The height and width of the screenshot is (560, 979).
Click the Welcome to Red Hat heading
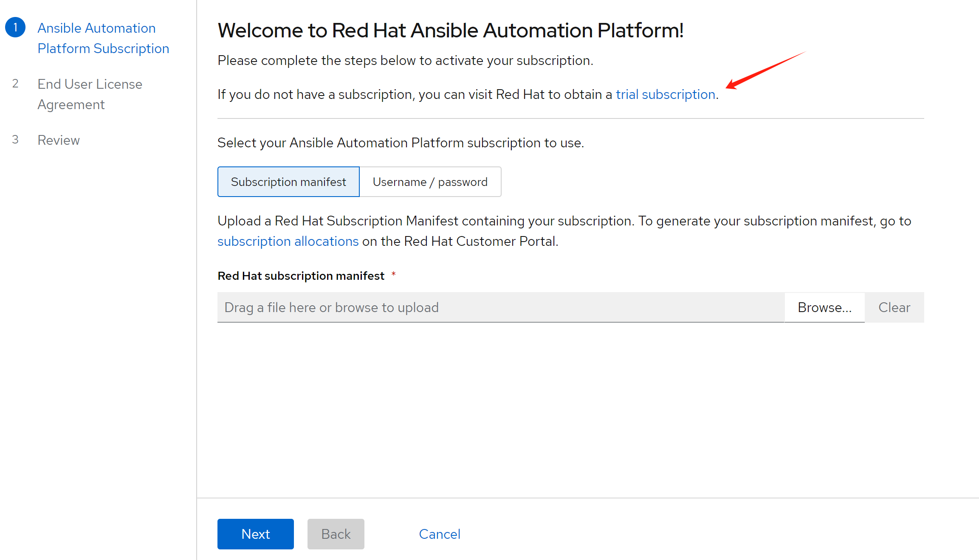(x=450, y=31)
